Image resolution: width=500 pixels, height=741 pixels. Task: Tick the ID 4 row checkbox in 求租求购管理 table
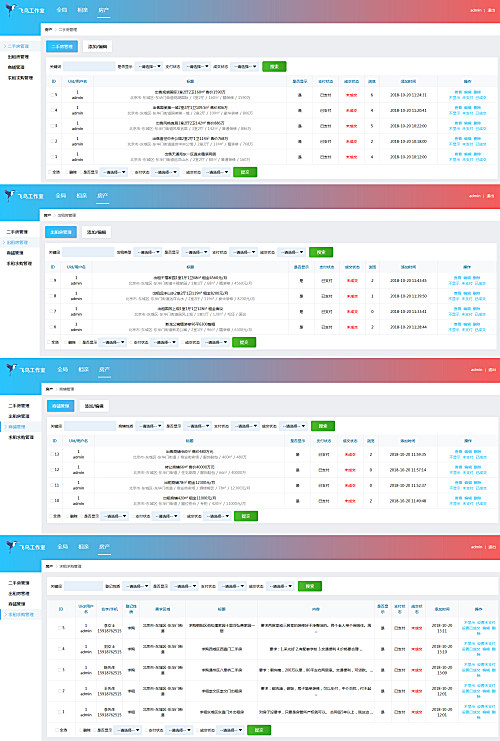click(x=60, y=649)
